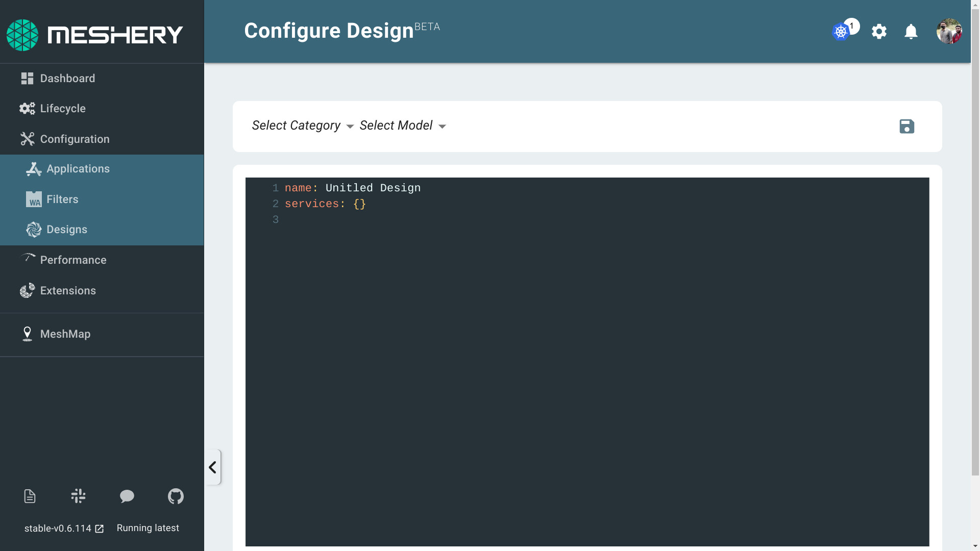Open the Slack community icon
The height and width of the screenshot is (551, 980).
click(78, 496)
